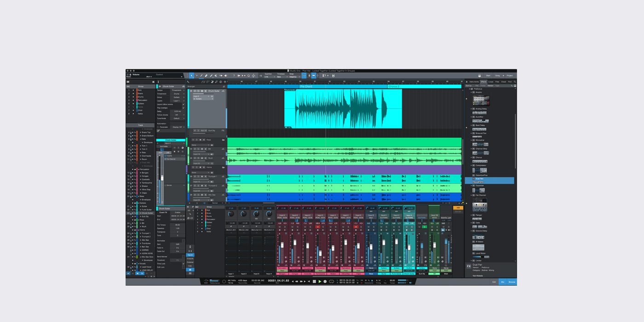Viewport: 644px width, 322px height.
Task: Click the Play button in transport
Action: coord(320,281)
